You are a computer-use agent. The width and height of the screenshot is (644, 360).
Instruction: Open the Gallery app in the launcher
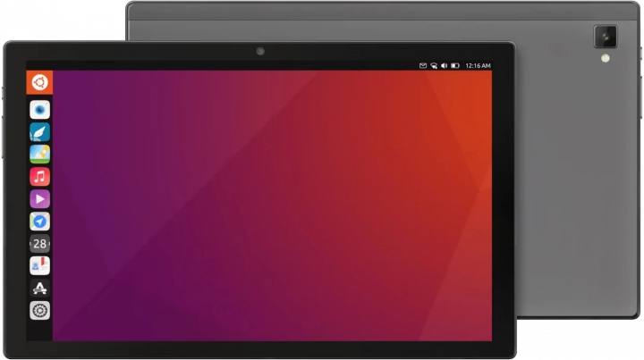coord(40,155)
